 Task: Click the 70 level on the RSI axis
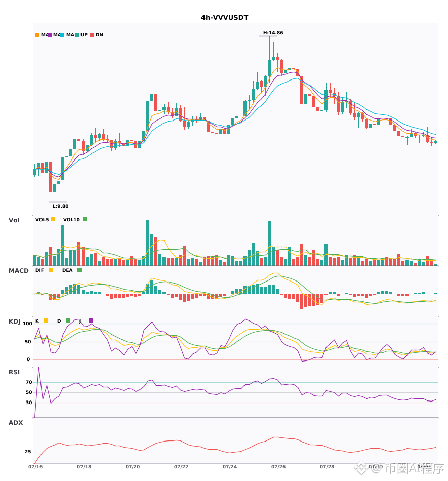[x=29, y=382]
